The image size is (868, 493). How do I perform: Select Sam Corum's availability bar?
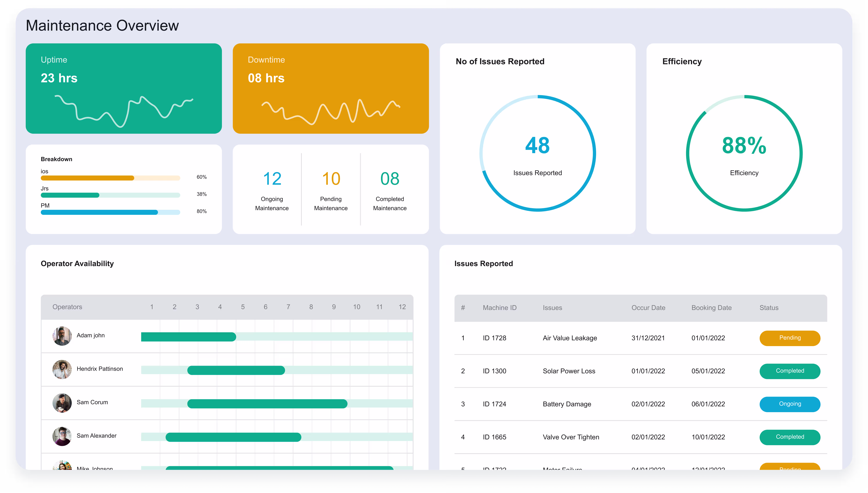[267, 404]
